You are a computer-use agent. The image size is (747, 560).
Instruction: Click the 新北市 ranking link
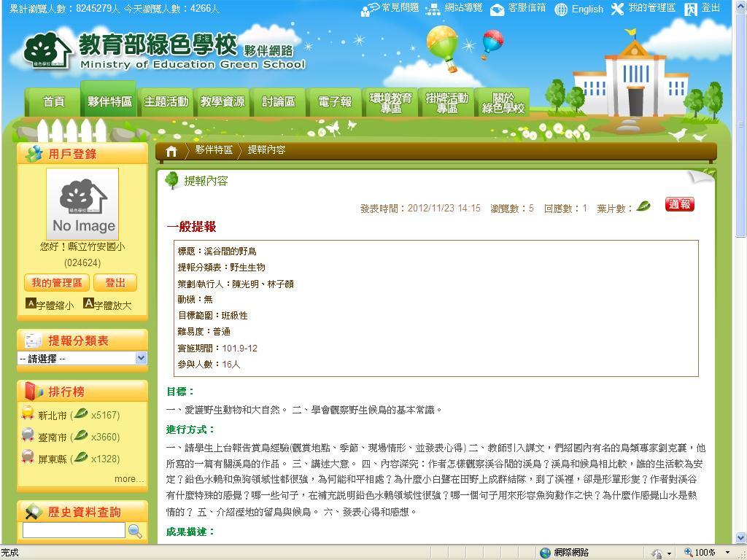53,415
